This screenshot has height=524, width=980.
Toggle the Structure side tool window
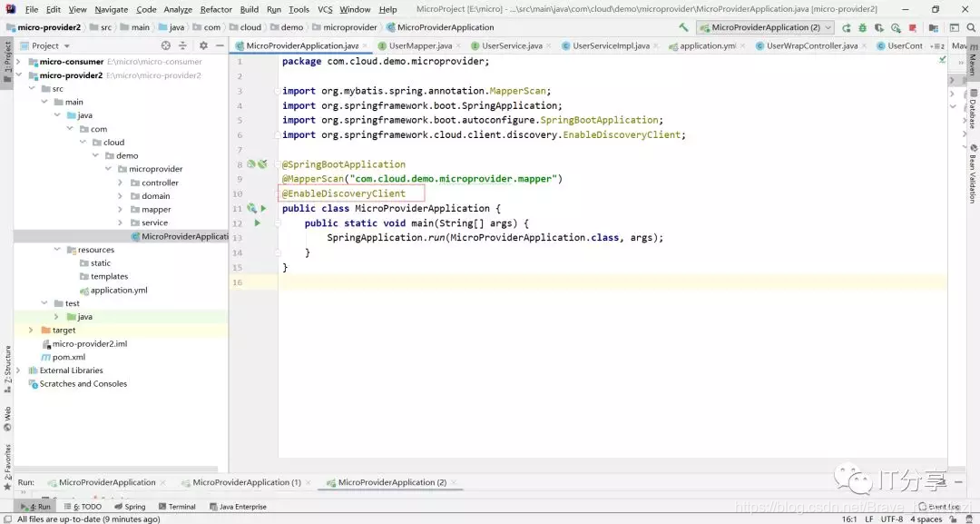click(x=7, y=368)
